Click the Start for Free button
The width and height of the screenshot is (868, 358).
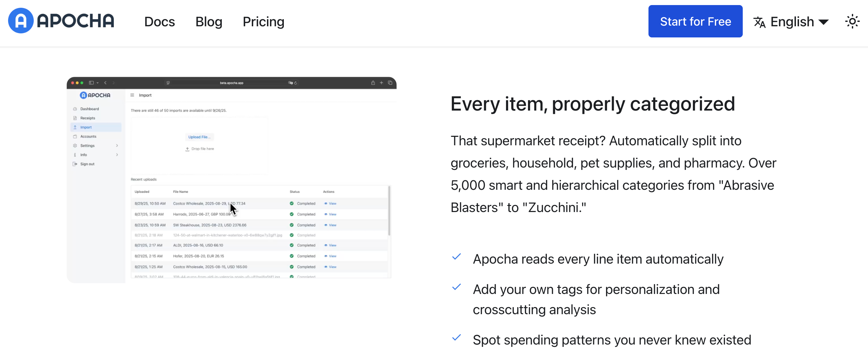point(695,21)
